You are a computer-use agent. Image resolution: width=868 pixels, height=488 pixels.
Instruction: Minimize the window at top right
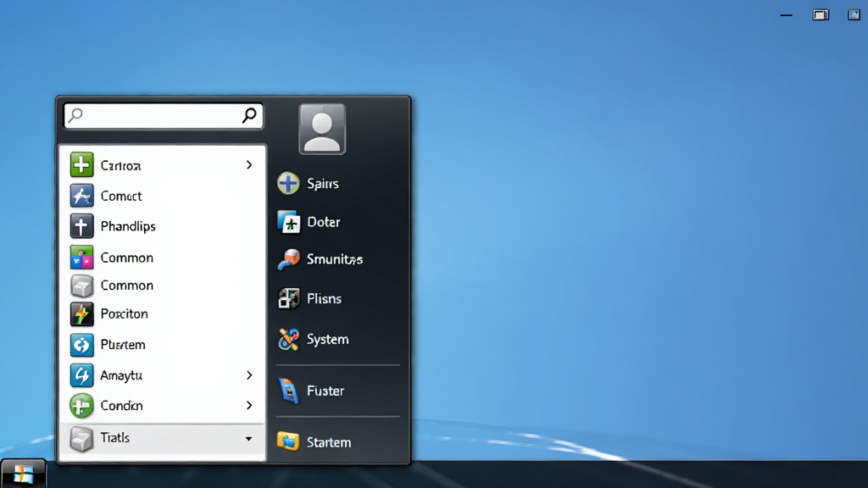point(786,15)
